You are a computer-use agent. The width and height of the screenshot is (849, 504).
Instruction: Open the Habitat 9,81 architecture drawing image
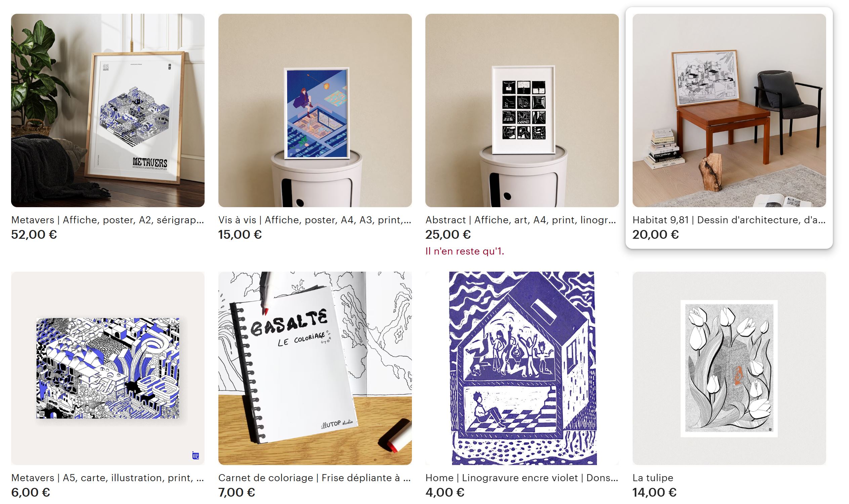point(729,110)
